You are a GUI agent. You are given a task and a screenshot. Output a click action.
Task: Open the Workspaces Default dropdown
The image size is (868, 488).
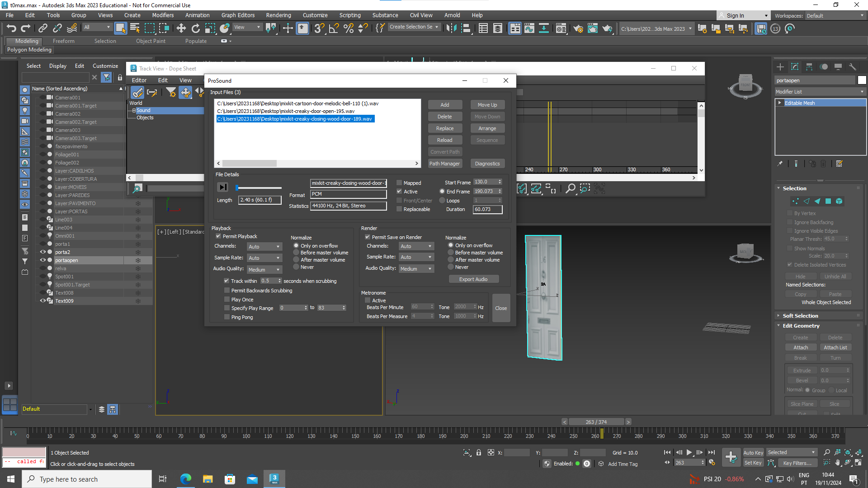tap(835, 16)
